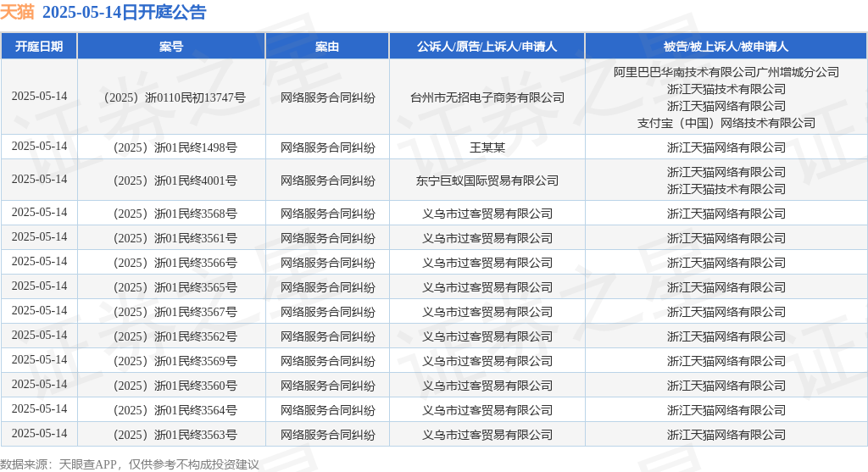
Task: Click 浙江天猫网络有限公司 in the 1498号 row
Action: 726,147
